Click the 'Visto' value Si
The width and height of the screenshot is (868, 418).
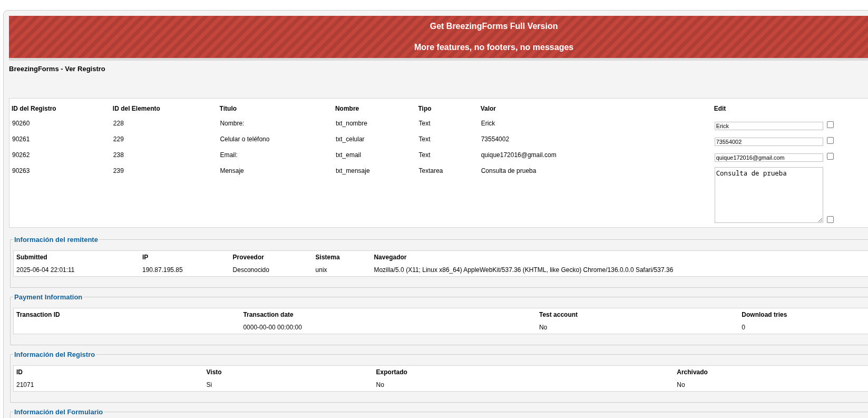(x=209, y=385)
